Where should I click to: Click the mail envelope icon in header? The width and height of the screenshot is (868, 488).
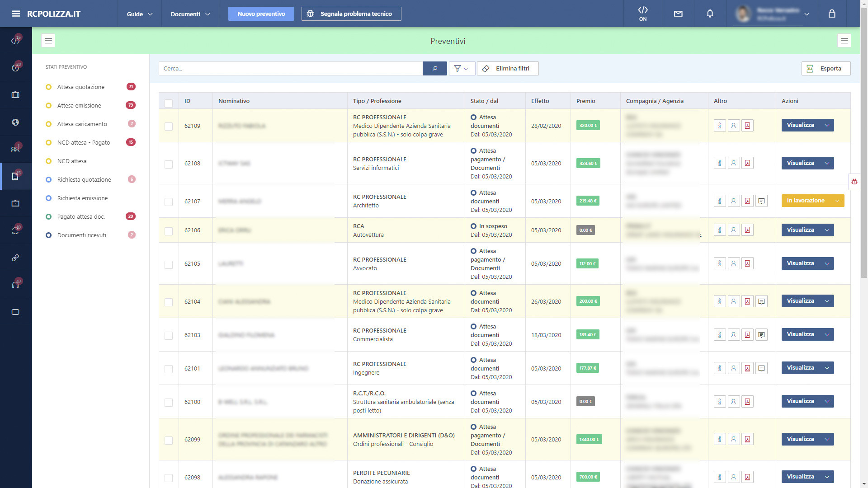click(678, 14)
